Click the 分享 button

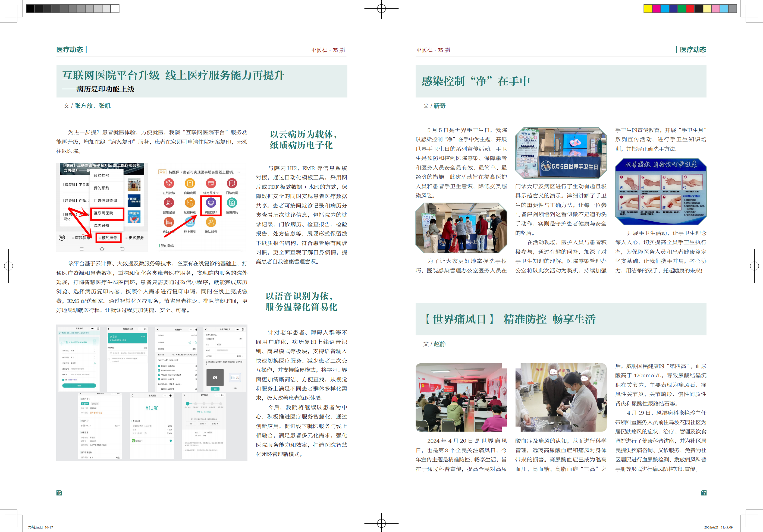191,424
